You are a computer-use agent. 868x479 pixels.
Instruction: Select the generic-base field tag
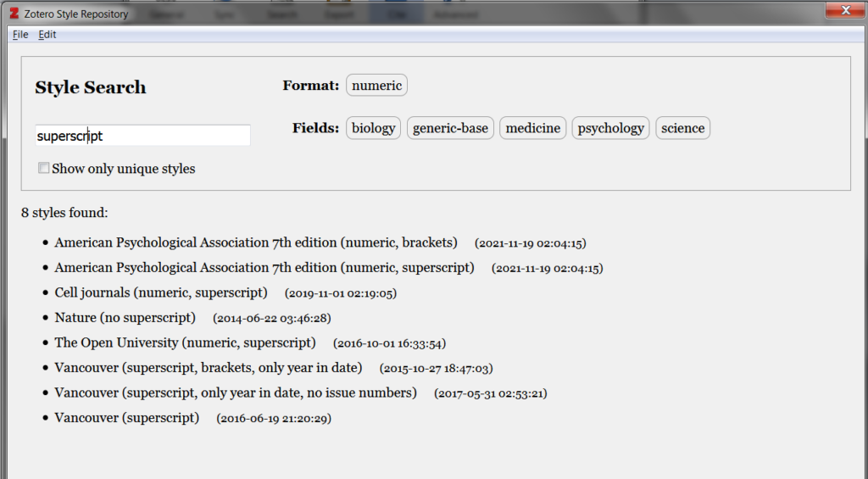(x=450, y=128)
